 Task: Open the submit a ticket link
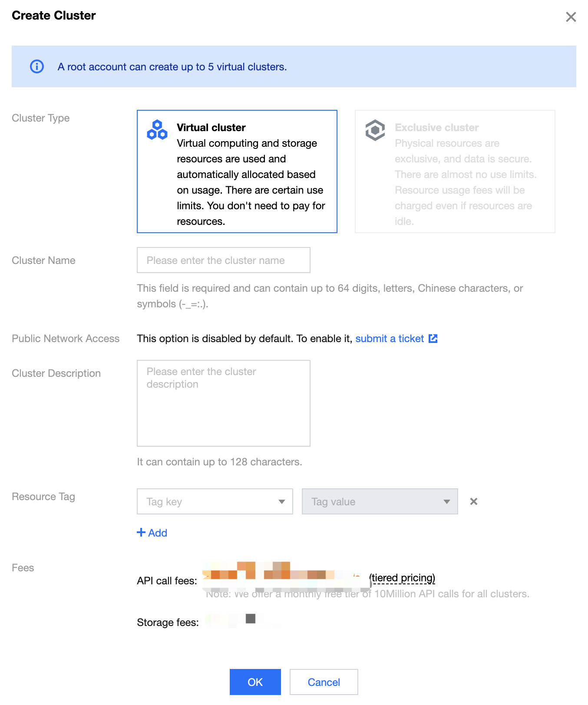coord(390,339)
